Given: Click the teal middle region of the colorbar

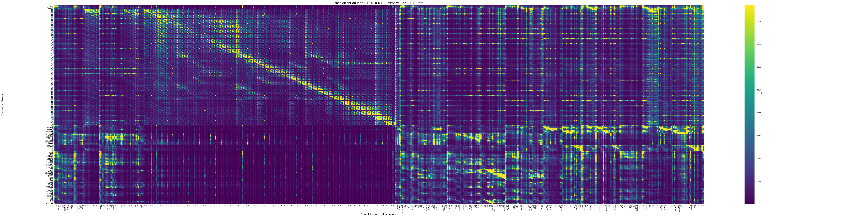Looking at the screenshot, I should pos(749,101).
